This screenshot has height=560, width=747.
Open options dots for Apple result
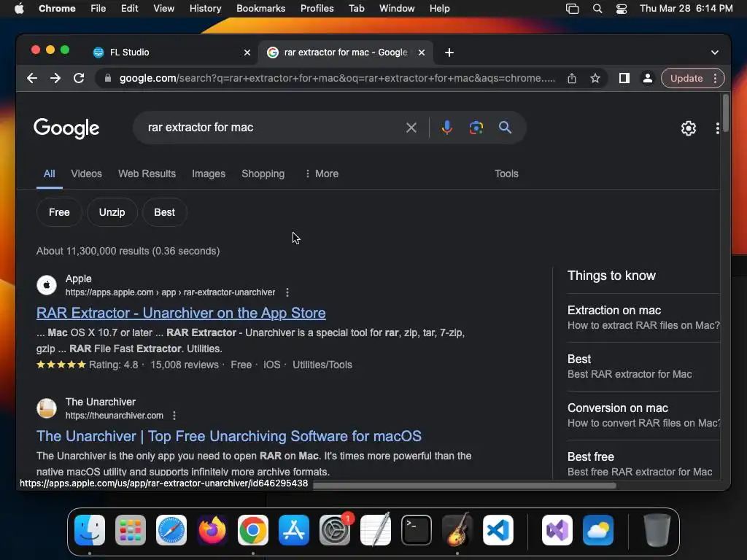click(x=287, y=292)
